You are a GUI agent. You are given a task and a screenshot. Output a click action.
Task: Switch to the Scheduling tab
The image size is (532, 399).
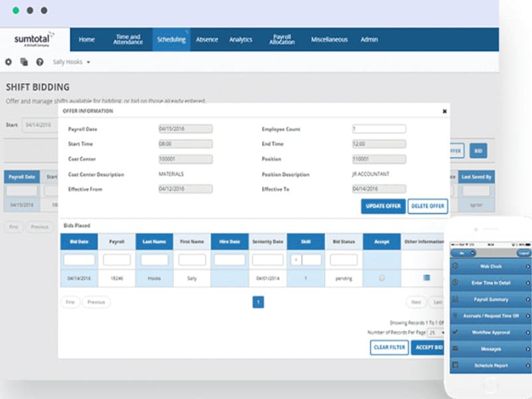172,39
